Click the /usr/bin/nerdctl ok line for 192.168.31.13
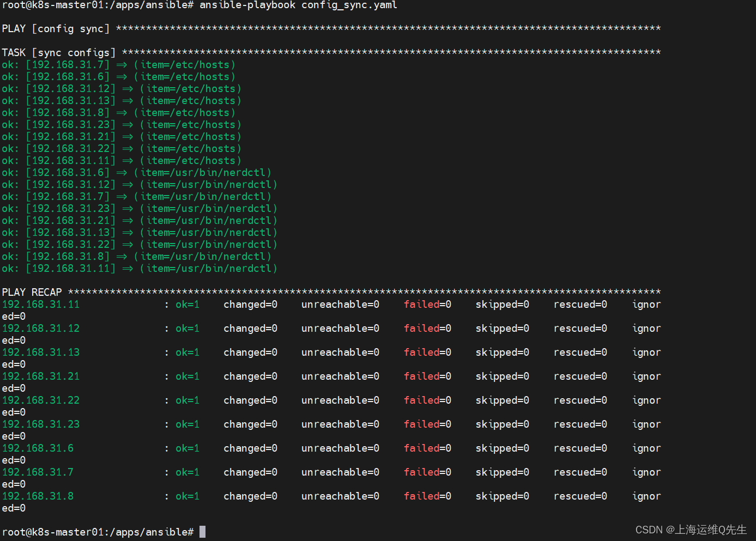Screen dimensions: 756x541 pos(140,233)
